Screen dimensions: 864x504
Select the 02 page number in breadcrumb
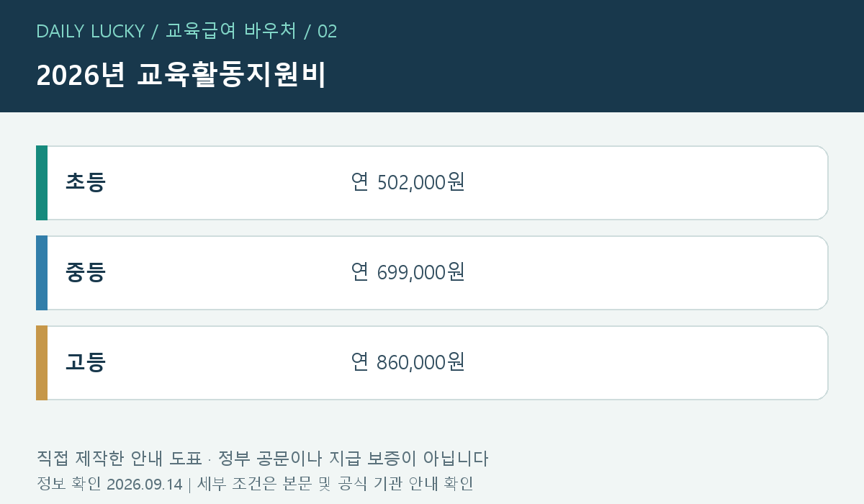(x=327, y=31)
